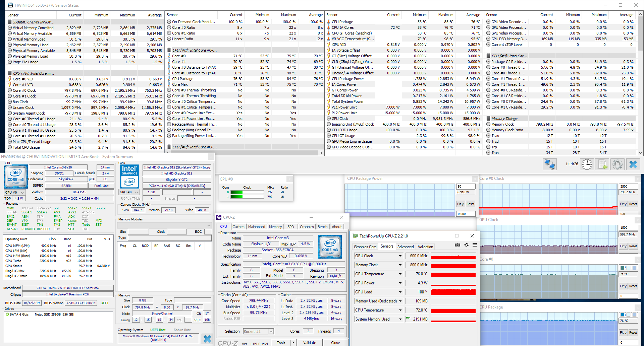Click the GPU-Z refresh icon
644x346 pixels.
(466, 245)
